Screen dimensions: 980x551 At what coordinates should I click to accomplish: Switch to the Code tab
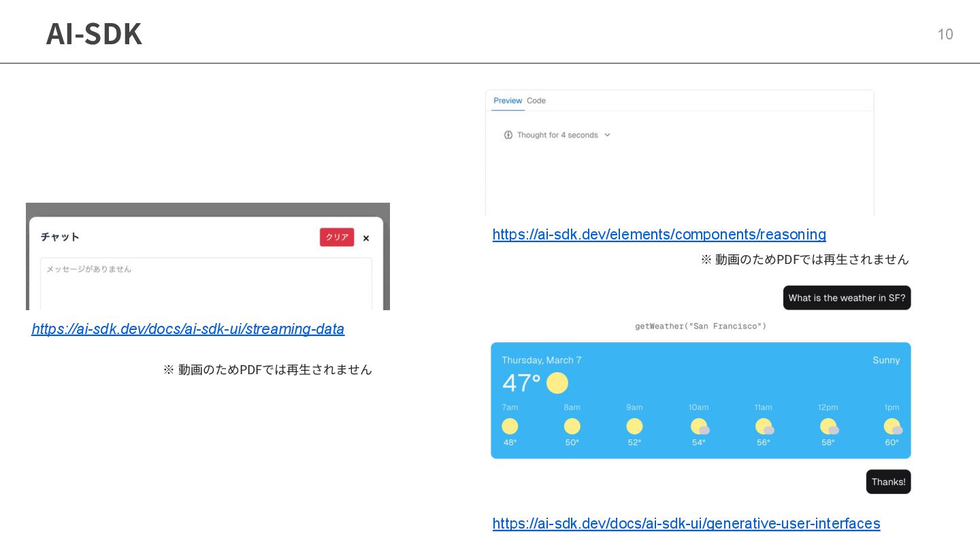[536, 101]
